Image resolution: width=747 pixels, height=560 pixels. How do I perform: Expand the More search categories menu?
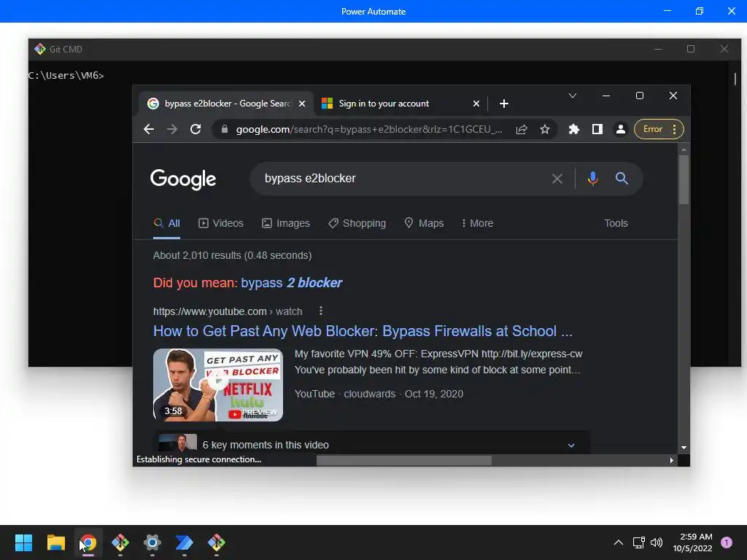point(477,223)
